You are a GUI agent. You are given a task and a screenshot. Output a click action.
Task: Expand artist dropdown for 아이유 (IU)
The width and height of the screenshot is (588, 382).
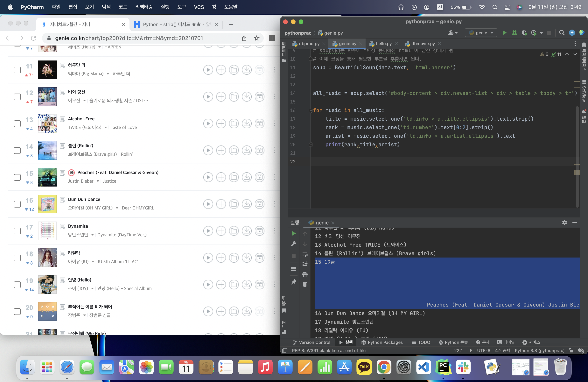point(93,262)
